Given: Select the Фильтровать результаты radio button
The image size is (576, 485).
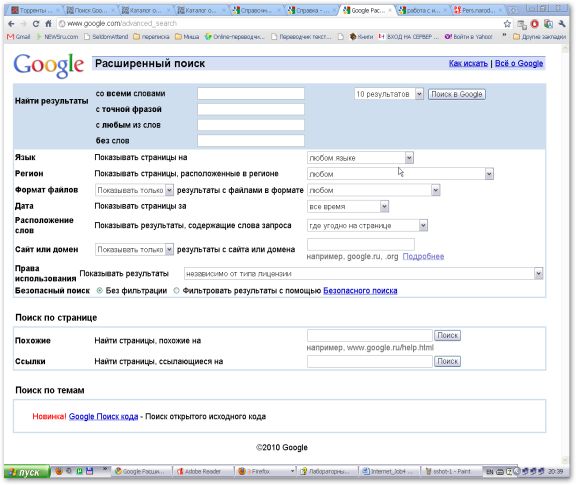Looking at the screenshot, I should pyautogui.click(x=176, y=291).
